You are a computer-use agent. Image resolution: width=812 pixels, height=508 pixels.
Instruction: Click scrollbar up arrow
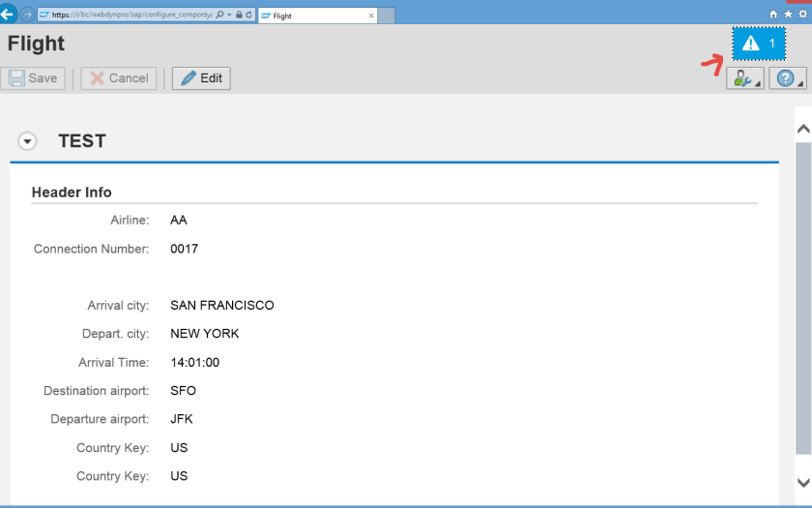(x=803, y=129)
